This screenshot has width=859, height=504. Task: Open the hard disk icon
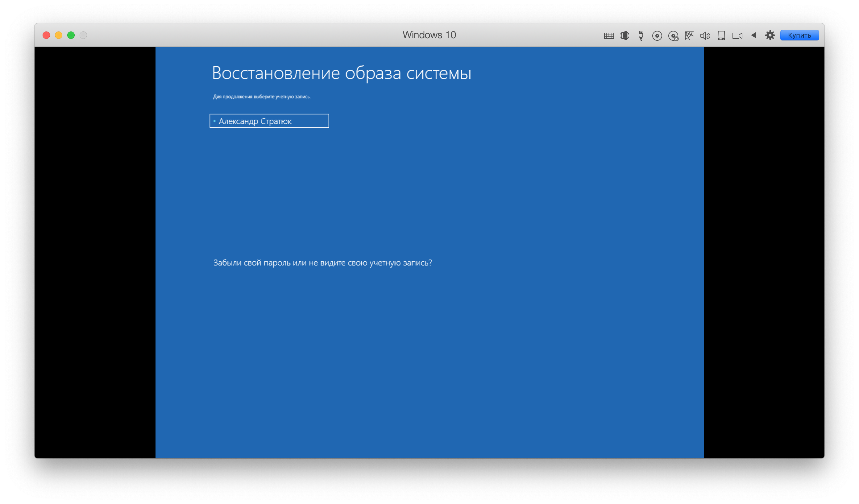721,35
